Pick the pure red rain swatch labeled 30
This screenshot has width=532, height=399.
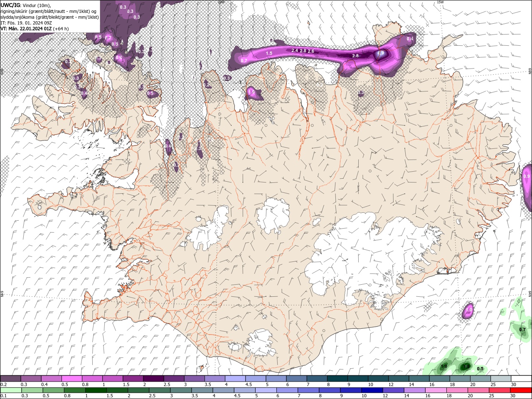(521, 390)
